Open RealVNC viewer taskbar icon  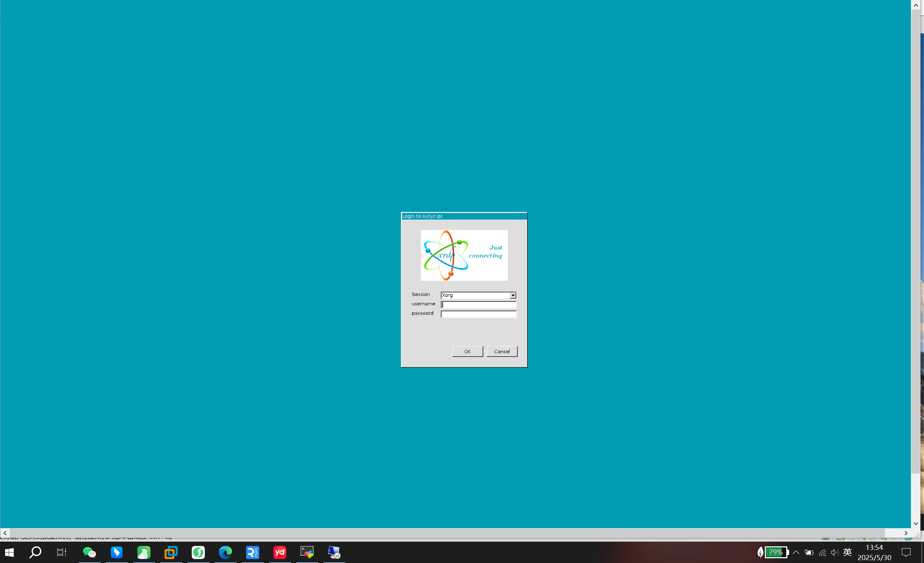tap(252, 552)
